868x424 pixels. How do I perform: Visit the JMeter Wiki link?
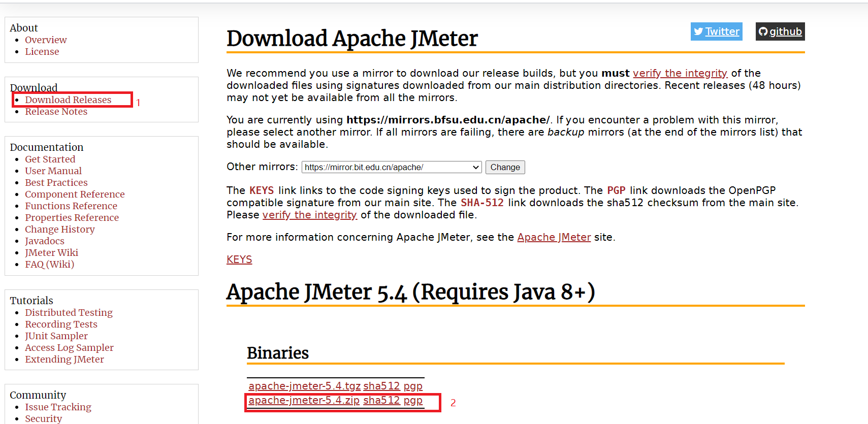[52, 252]
